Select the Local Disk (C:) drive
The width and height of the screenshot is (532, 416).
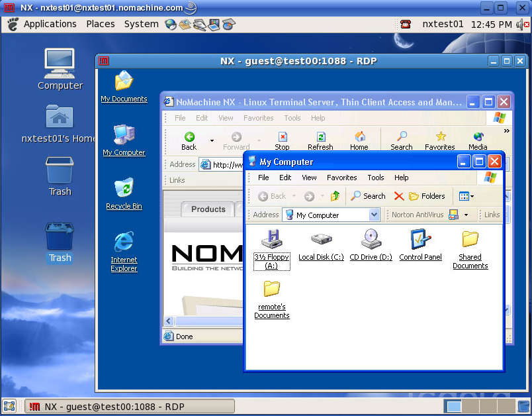[321, 240]
